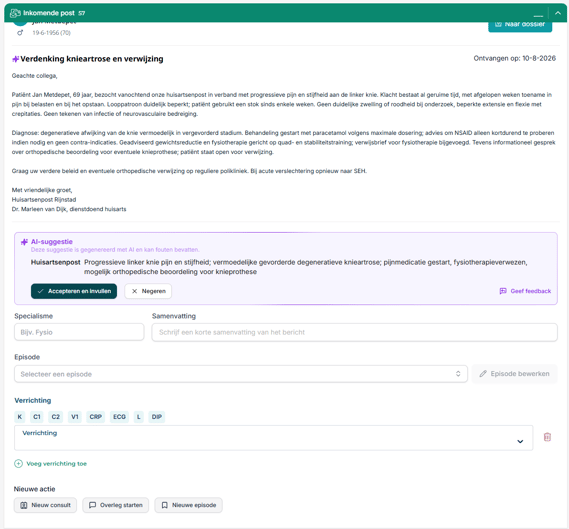Toggle the ECG verrichting chip
Viewport: 569px width, 529px height.
pyautogui.click(x=119, y=417)
